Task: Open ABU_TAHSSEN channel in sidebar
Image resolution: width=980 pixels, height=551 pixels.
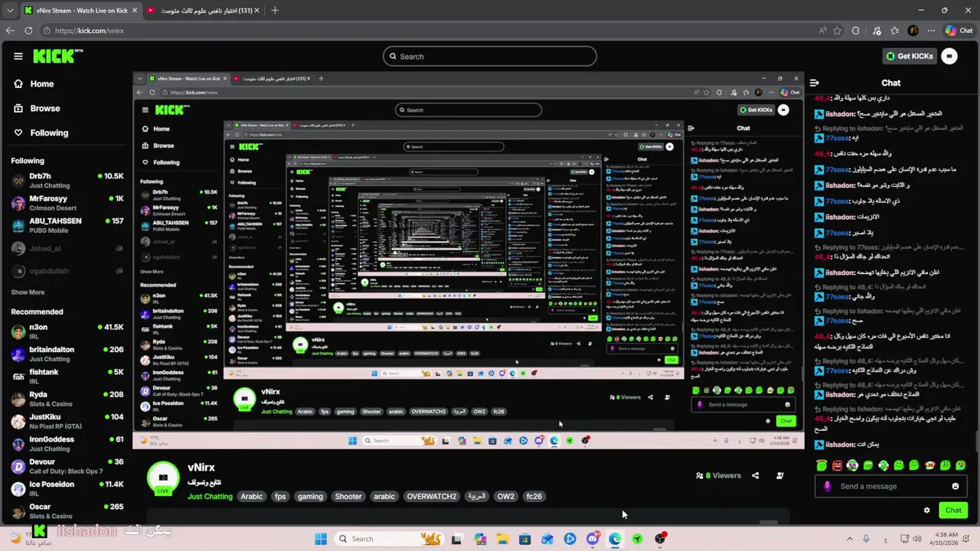Action: (x=67, y=225)
